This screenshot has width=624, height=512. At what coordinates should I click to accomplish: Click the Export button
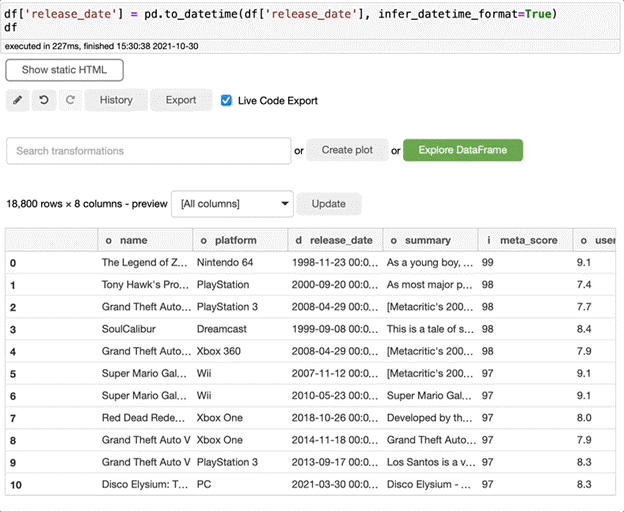coord(181,100)
